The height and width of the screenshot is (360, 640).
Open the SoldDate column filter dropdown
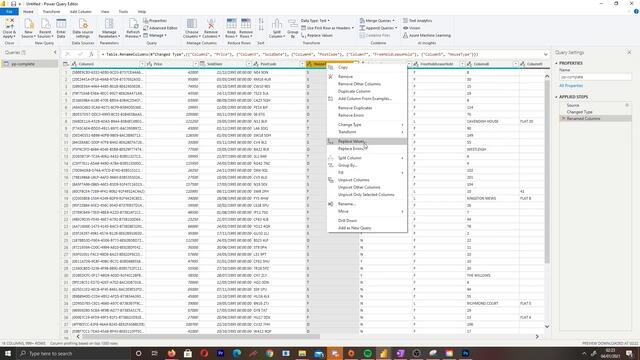[x=249, y=64]
